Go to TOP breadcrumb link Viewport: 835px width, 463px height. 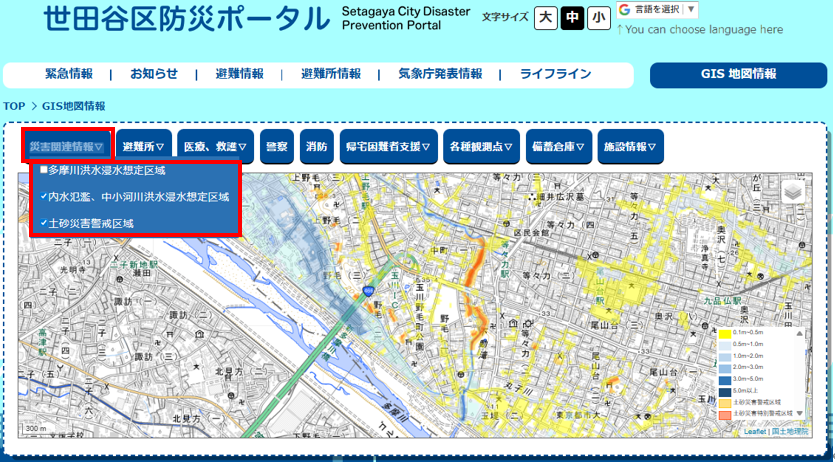(14, 106)
